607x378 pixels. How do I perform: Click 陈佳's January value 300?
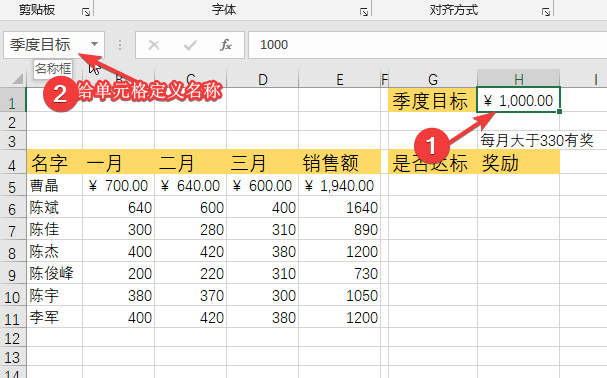pyautogui.click(x=118, y=229)
